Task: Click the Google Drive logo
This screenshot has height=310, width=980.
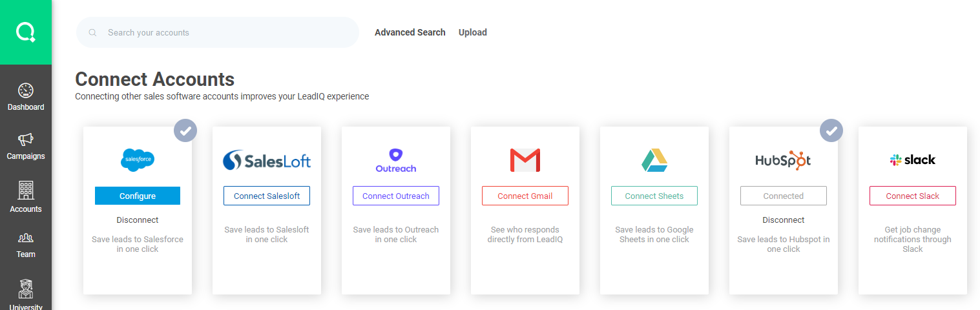Action: click(x=654, y=160)
